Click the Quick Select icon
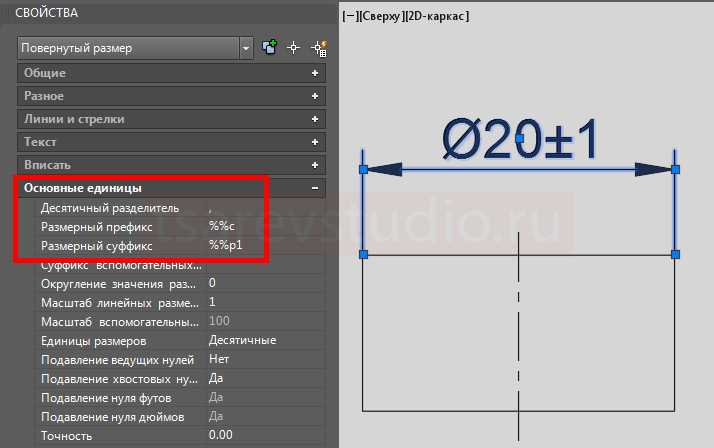This screenshot has height=448, width=714. (x=319, y=48)
